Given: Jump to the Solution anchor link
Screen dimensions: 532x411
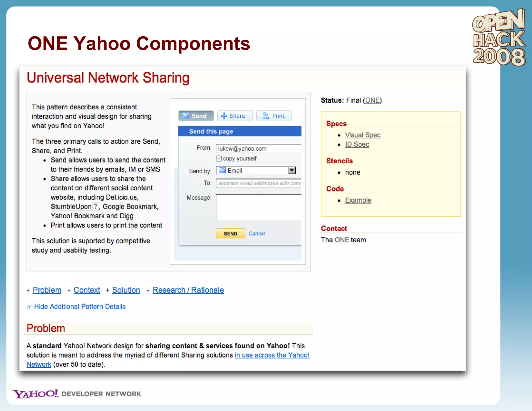Looking at the screenshot, I should pos(126,290).
